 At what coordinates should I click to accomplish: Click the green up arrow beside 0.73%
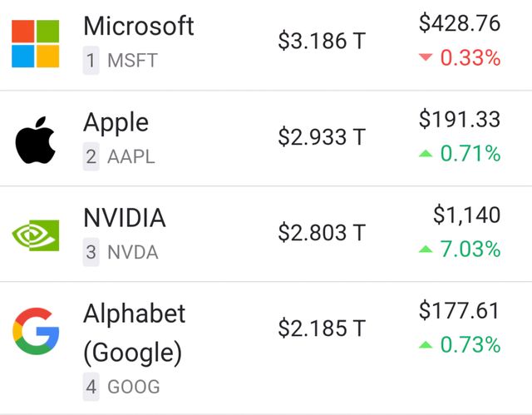point(426,344)
